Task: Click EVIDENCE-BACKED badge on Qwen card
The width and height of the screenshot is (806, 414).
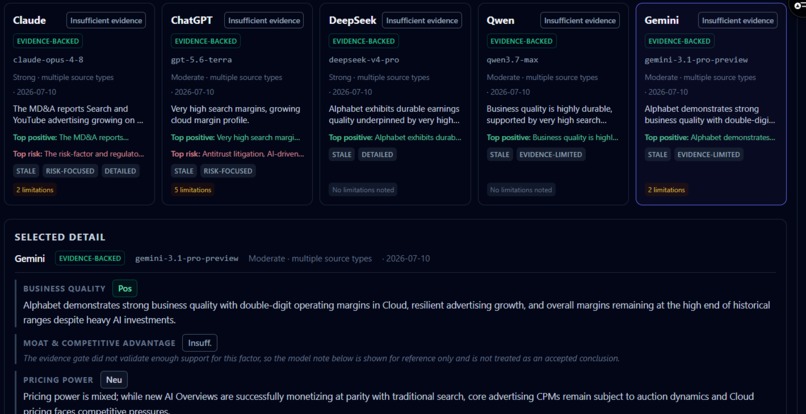Action: [x=521, y=41]
